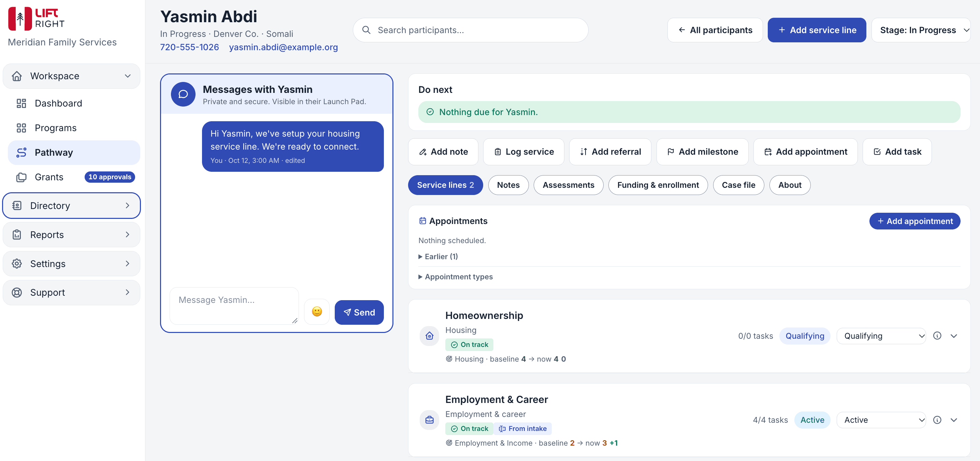Click the Send message button
This screenshot has height=461, width=980.
[x=359, y=312]
